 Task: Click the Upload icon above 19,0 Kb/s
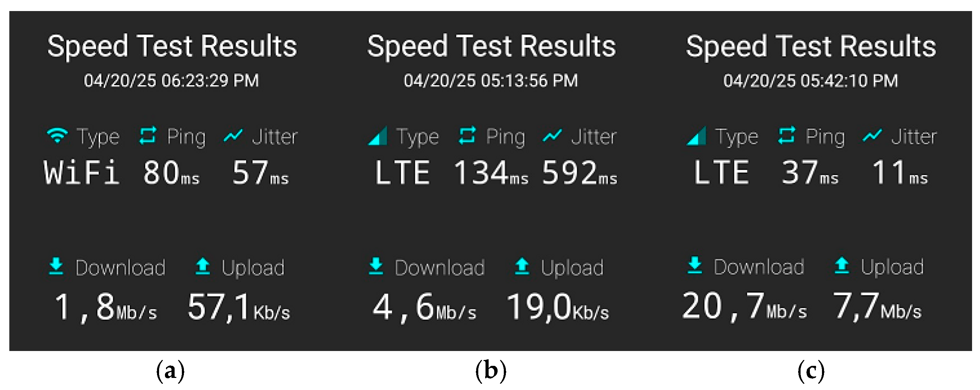tap(522, 266)
